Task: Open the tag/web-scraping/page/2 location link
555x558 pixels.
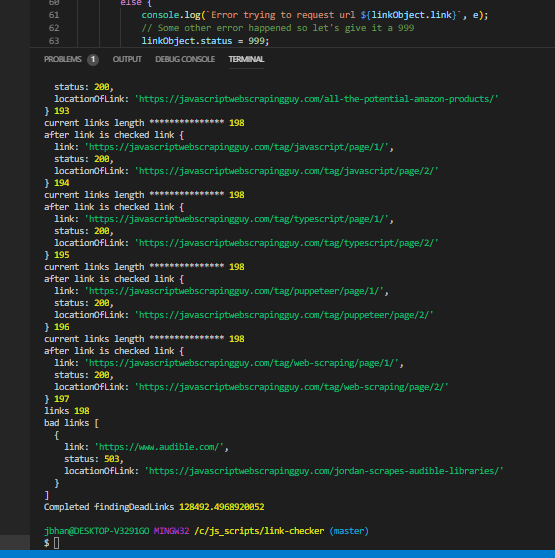Action: (291, 387)
